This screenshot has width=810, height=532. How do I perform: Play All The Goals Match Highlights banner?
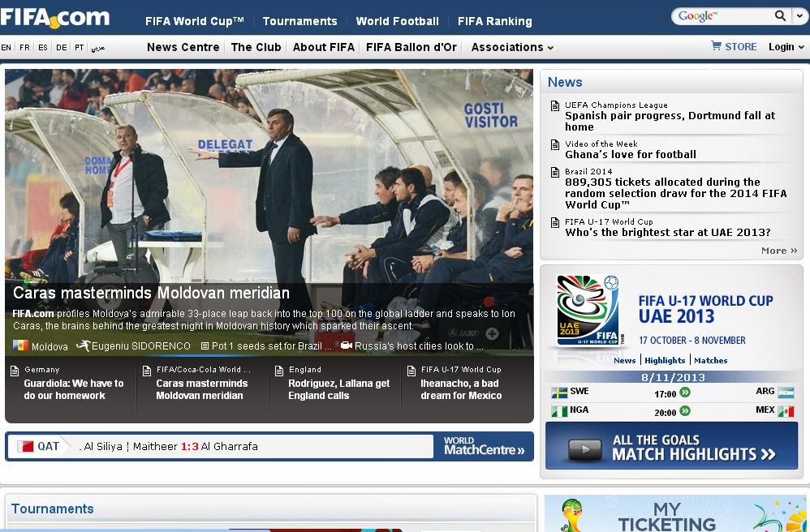(x=671, y=446)
